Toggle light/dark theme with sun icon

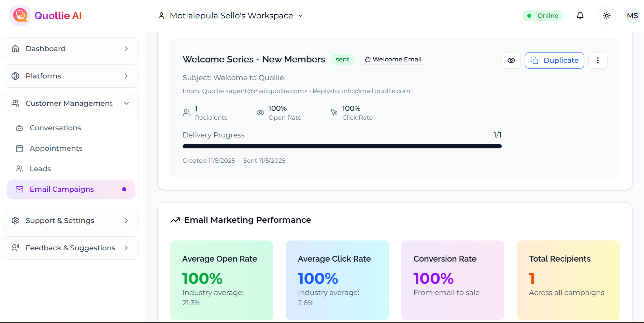(x=606, y=16)
